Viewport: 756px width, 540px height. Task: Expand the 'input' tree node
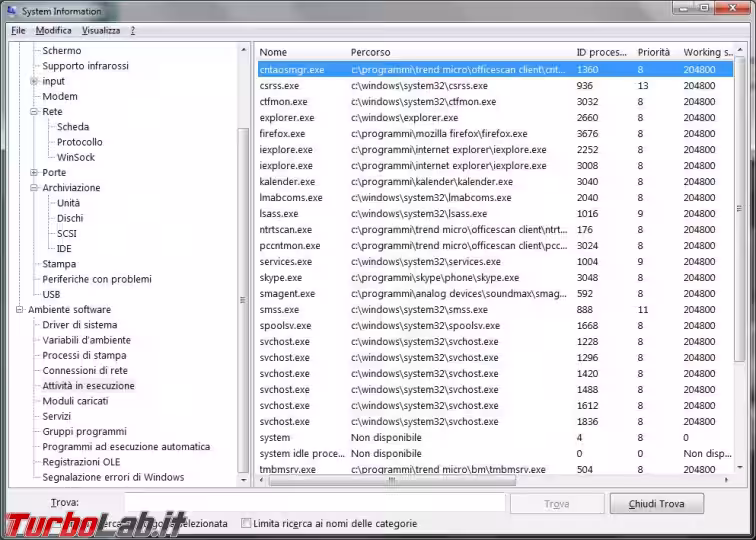coord(34,81)
